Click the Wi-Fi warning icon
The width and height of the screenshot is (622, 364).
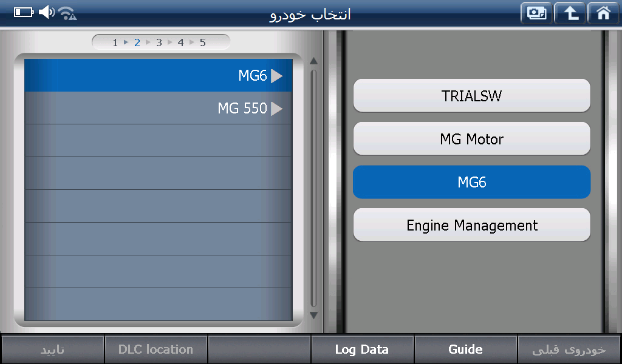pos(67,13)
